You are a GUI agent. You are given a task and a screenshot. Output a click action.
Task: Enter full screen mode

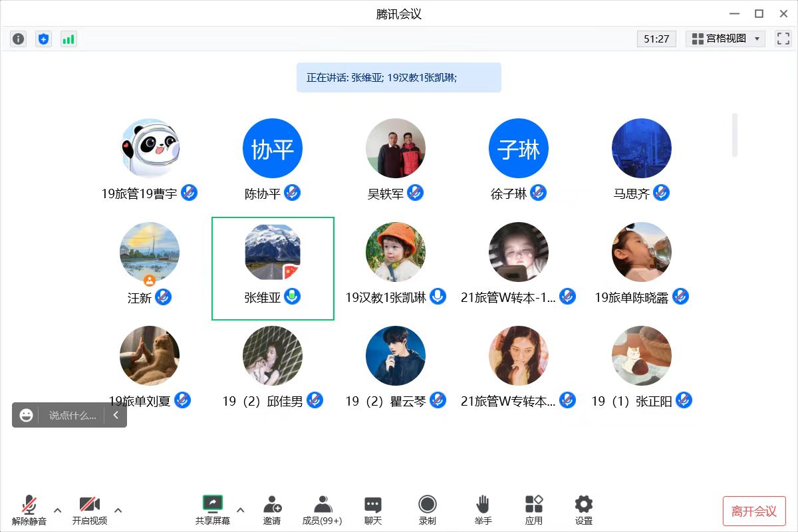[783, 39]
